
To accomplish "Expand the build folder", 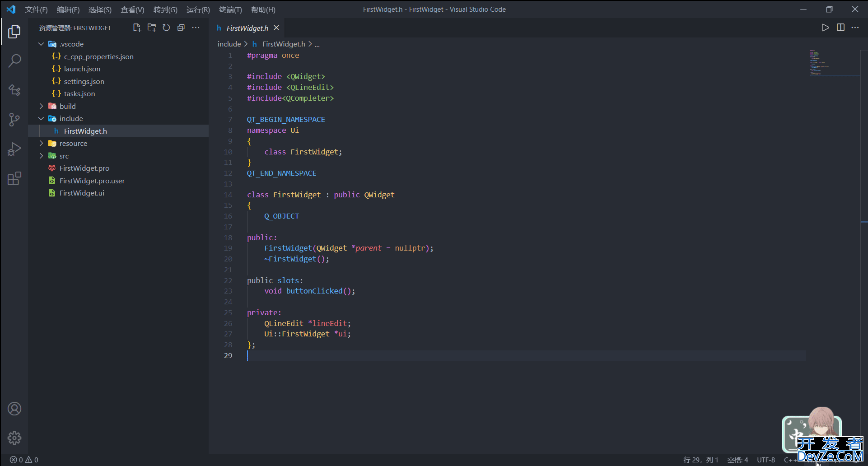I will click(41, 106).
